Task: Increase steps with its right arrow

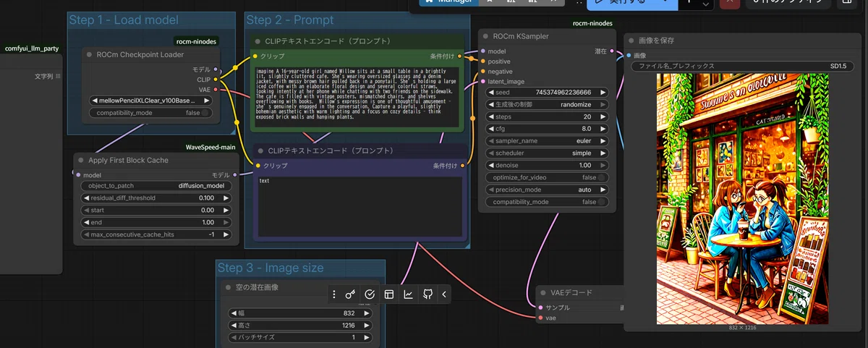Action: tap(603, 116)
